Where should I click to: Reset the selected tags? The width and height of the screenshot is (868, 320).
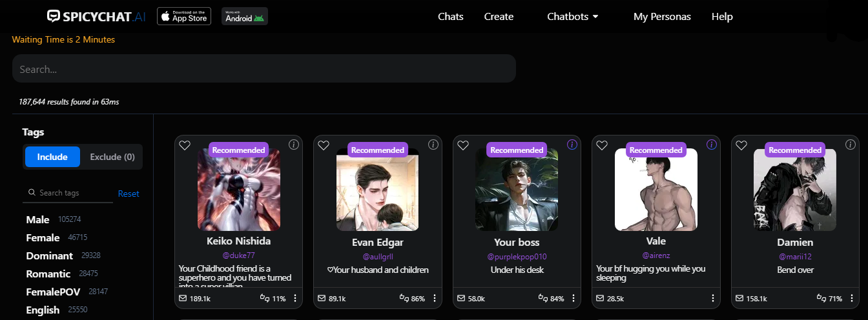click(x=129, y=194)
